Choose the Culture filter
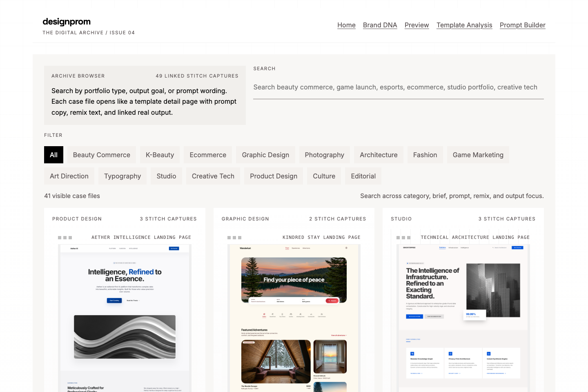This screenshot has height=392, width=588. pyautogui.click(x=324, y=176)
